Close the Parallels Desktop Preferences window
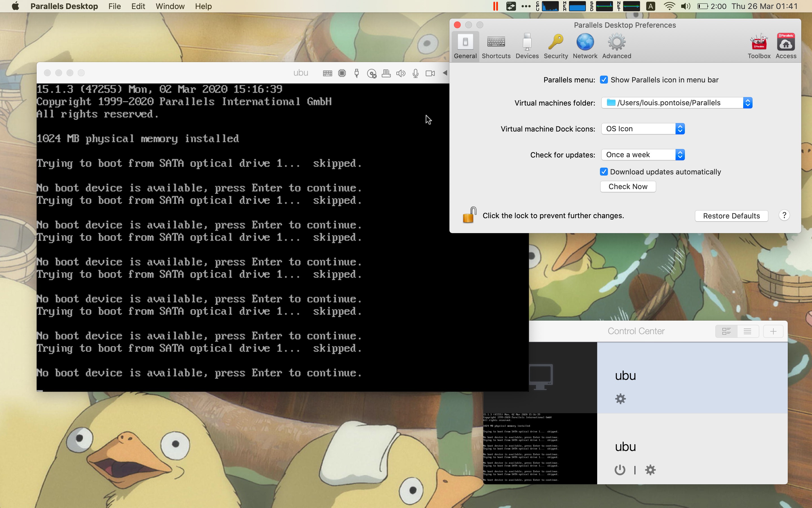This screenshot has width=812, height=508. point(457,25)
